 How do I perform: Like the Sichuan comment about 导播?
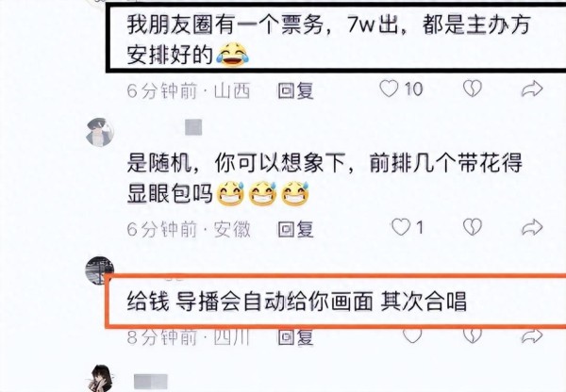[412, 335]
